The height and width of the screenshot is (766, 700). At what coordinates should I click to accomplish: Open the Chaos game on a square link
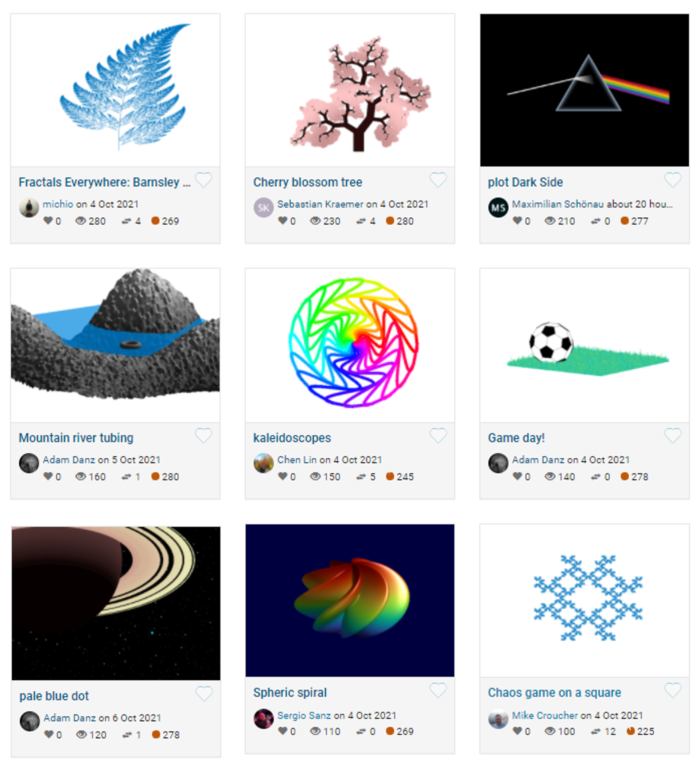(554, 693)
